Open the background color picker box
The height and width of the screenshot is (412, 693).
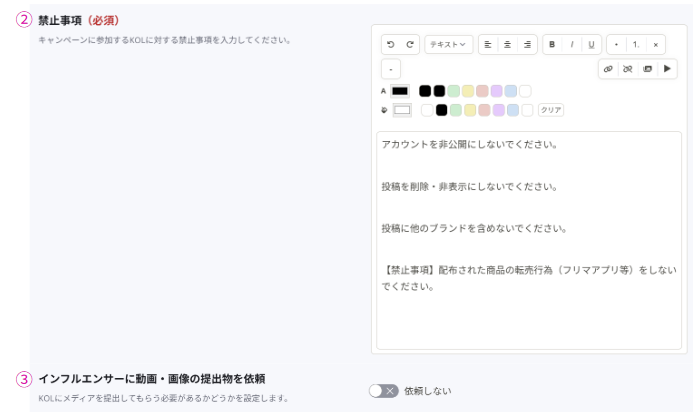coord(402,110)
